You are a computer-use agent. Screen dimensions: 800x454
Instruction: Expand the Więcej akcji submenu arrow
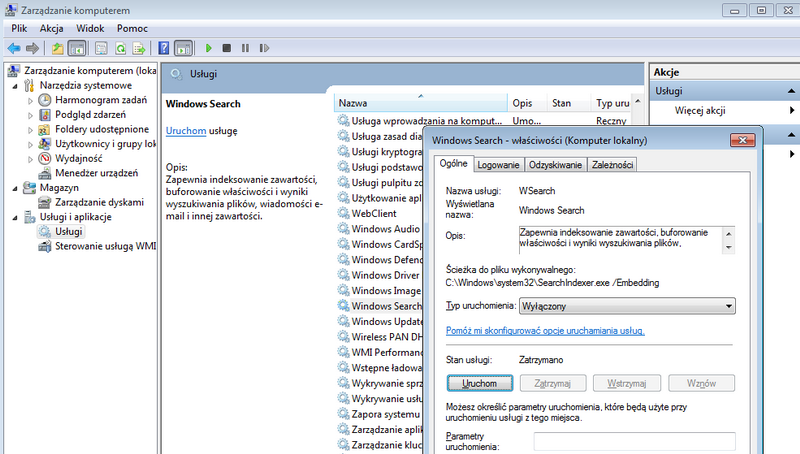(791, 110)
